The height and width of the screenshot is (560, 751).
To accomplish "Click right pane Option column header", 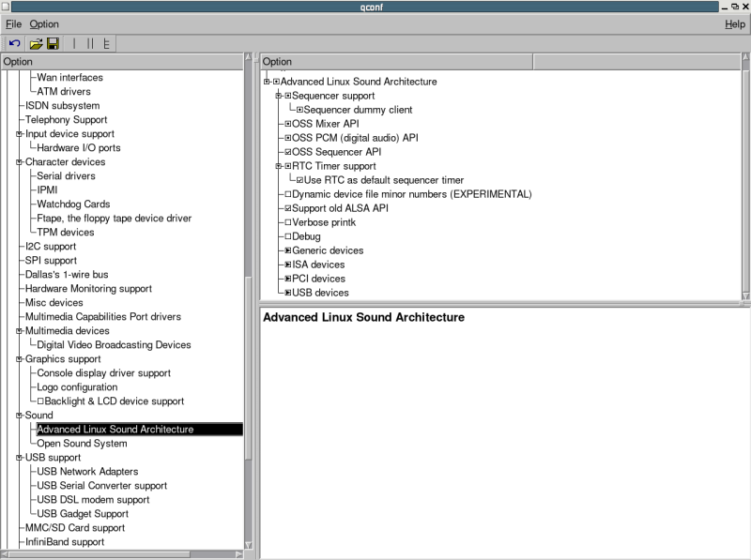I will coord(396,62).
